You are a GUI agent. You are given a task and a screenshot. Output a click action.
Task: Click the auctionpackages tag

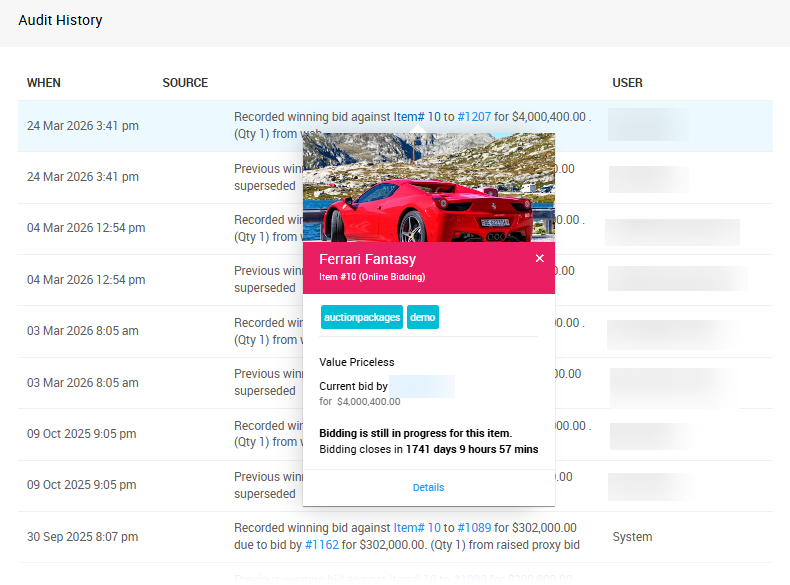tap(361, 317)
